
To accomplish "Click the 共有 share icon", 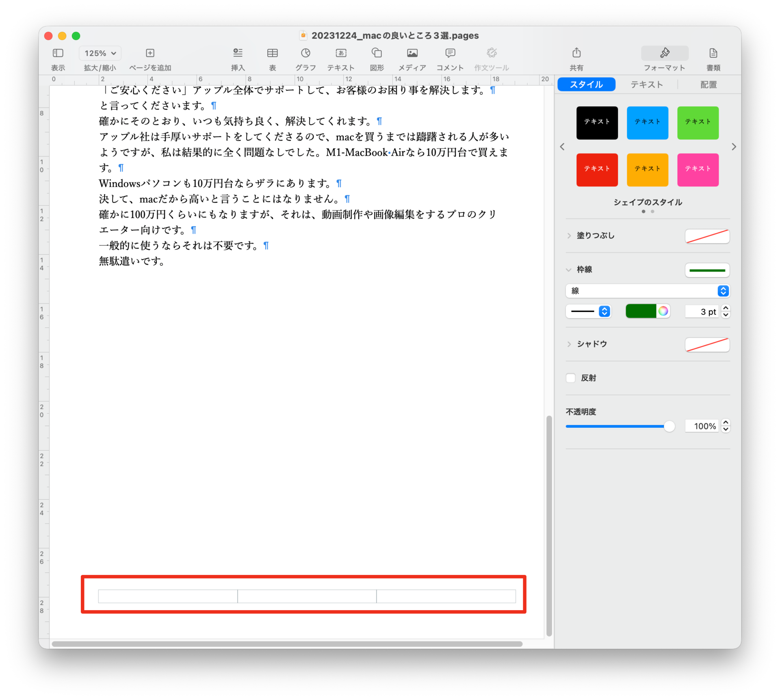I will click(576, 53).
